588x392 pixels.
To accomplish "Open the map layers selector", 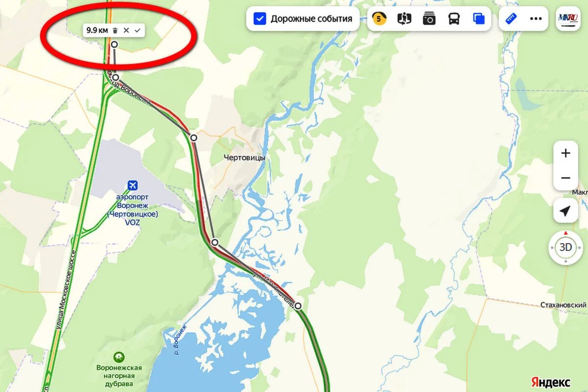I will (x=479, y=19).
